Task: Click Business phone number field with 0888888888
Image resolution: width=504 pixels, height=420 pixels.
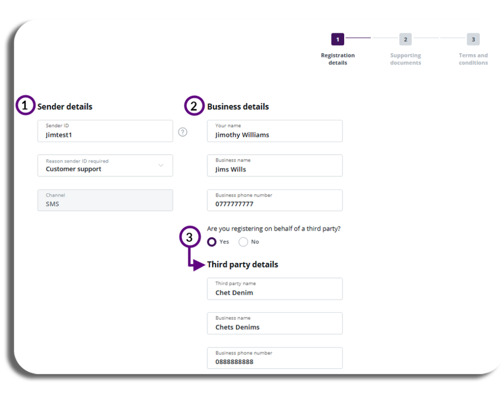Action: (275, 358)
